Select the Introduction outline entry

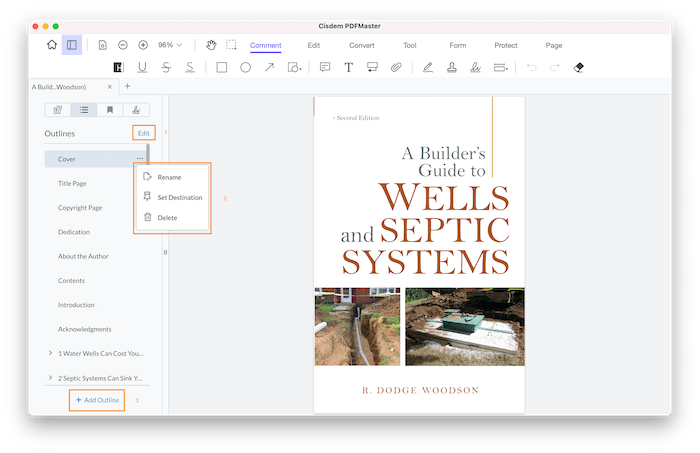tap(76, 305)
